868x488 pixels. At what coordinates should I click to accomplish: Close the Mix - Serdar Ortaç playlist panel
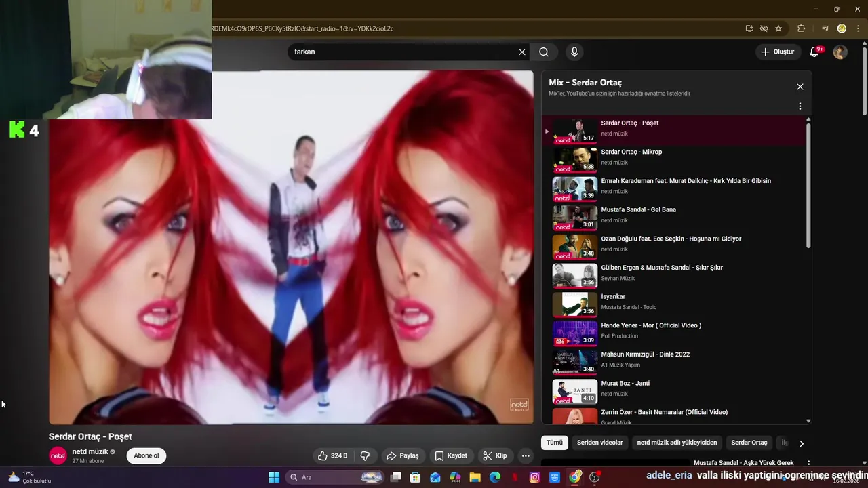pyautogui.click(x=800, y=87)
